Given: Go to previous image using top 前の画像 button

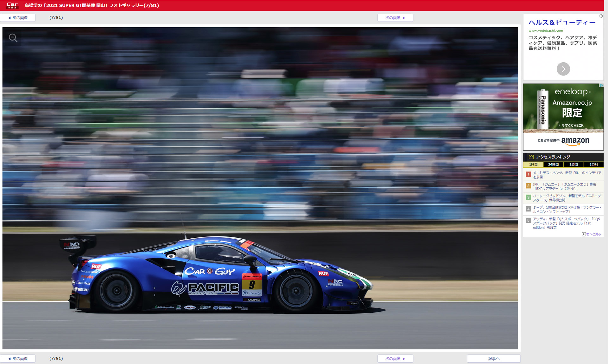Looking at the screenshot, I should coord(18,18).
